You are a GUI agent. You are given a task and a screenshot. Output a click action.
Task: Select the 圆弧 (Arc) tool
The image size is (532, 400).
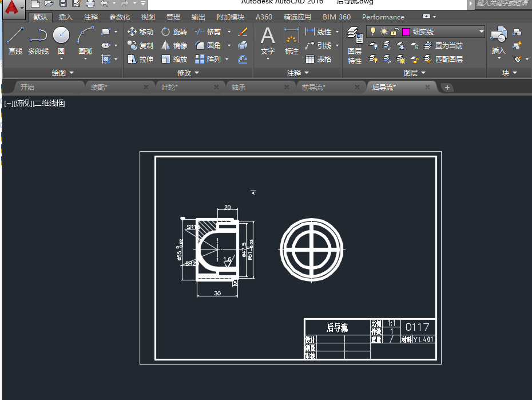point(85,41)
